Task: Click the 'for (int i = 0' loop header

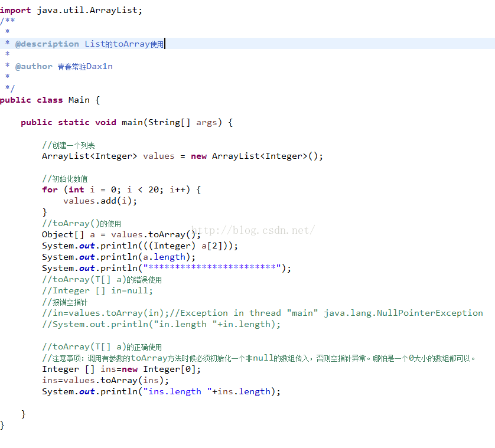Action: pos(121,189)
